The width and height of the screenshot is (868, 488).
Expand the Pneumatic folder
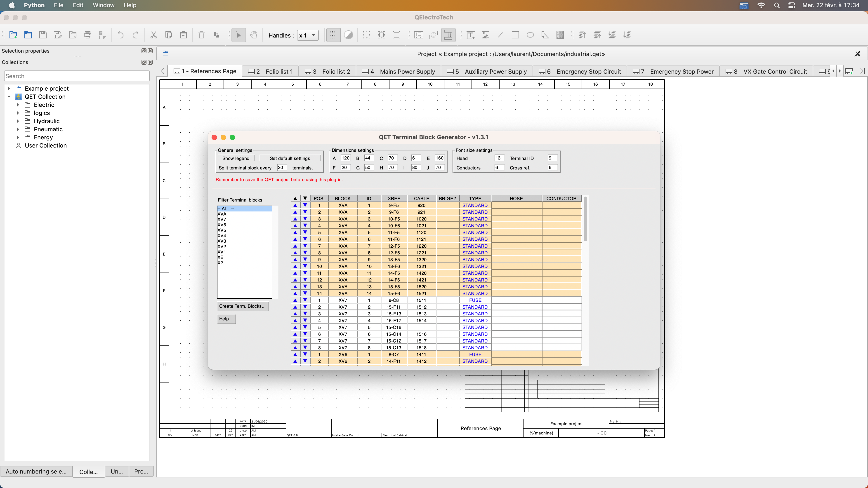pyautogui.click(x=18, y=129)
